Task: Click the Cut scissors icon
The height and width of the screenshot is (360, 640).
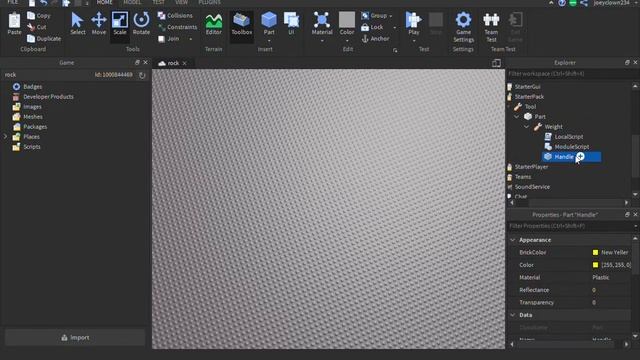Action: pos(31,27)
